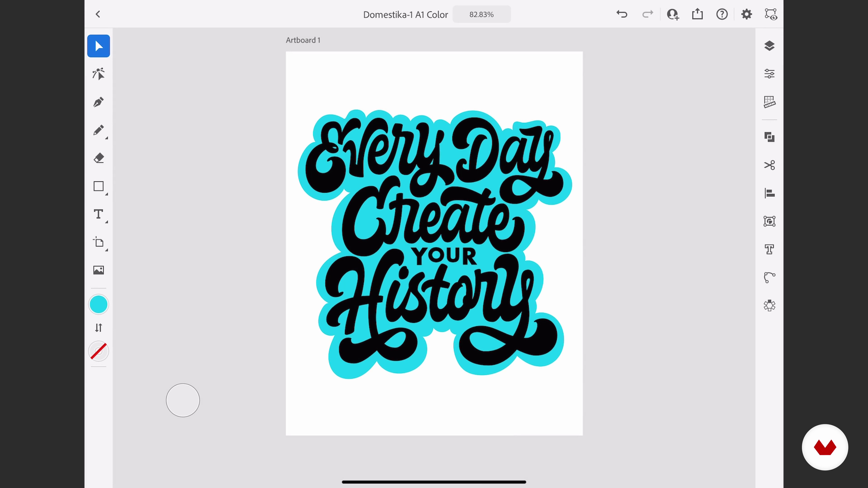Invite collaborators with the person-plus icon
Image resolution: width=868 pixels, height=488 pixels.
coord(673,14)
